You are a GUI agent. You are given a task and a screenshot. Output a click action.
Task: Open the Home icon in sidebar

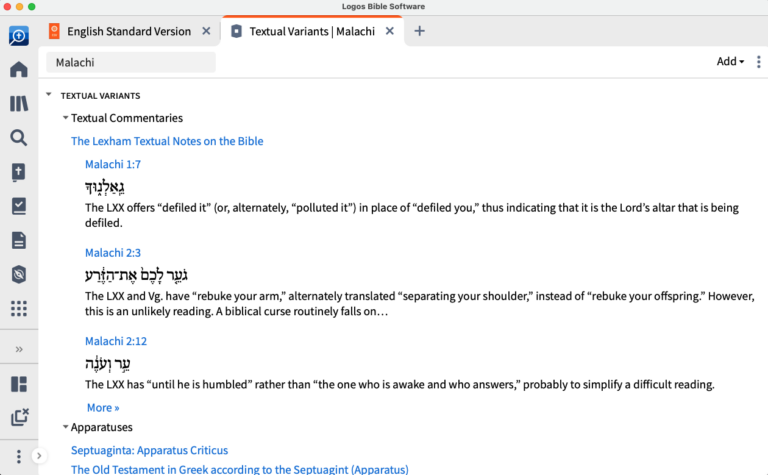tap(18, 70)
